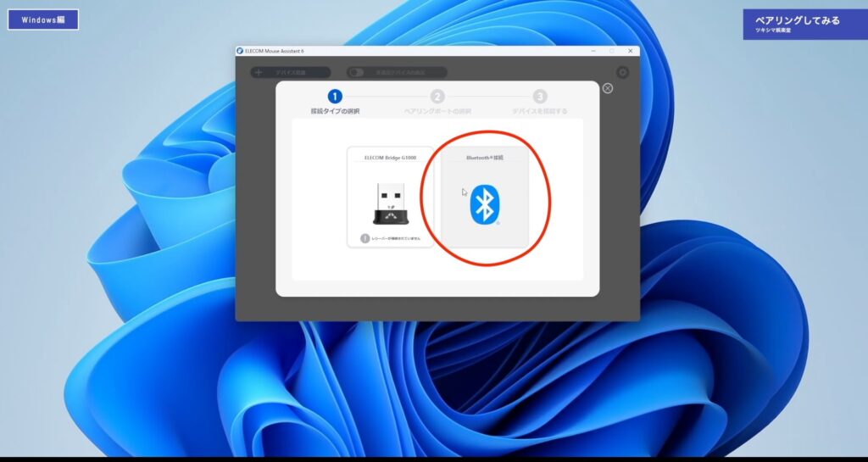Toggle the dimmed switch in the top bar
The height and width of the screenshot is (462, 868).
(358, 73)
